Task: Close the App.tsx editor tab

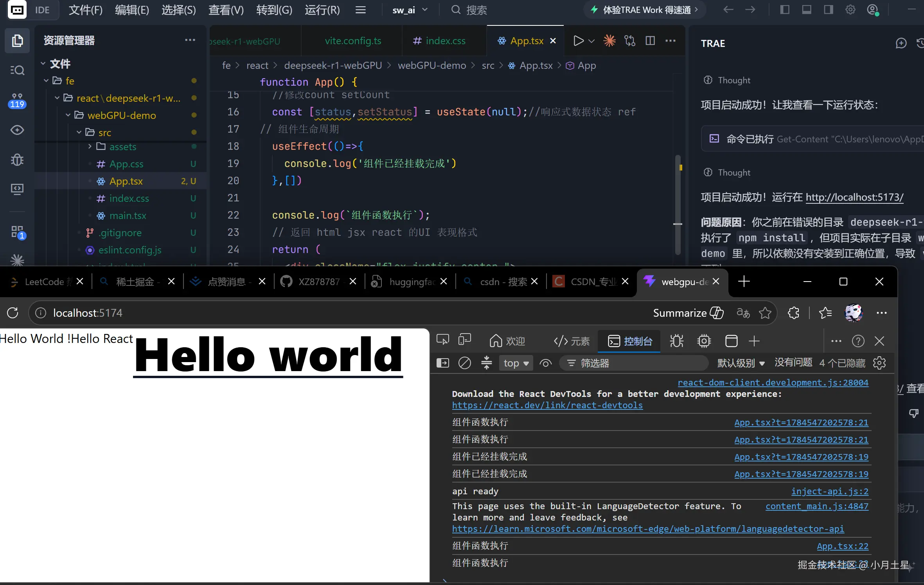Action: (553, 41)
